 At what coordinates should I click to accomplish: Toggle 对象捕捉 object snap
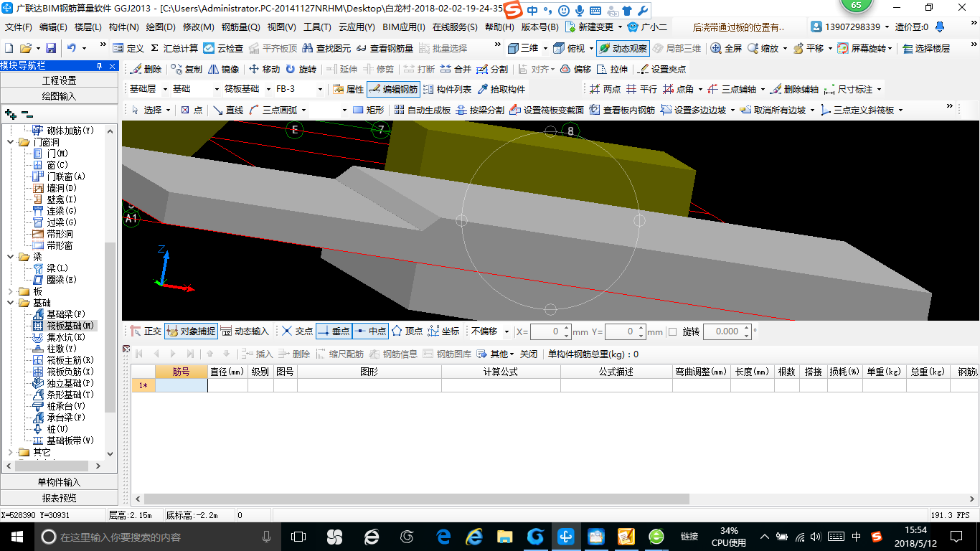pos(190,331)
